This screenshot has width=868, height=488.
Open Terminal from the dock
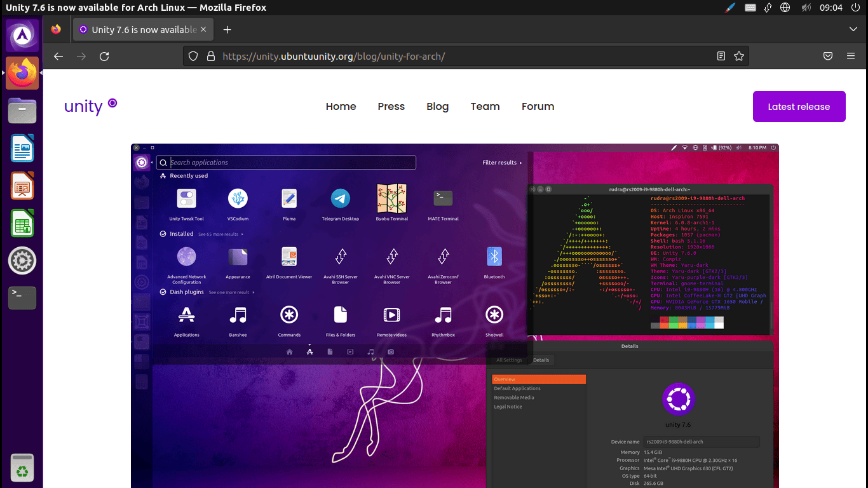click(22, 297)
